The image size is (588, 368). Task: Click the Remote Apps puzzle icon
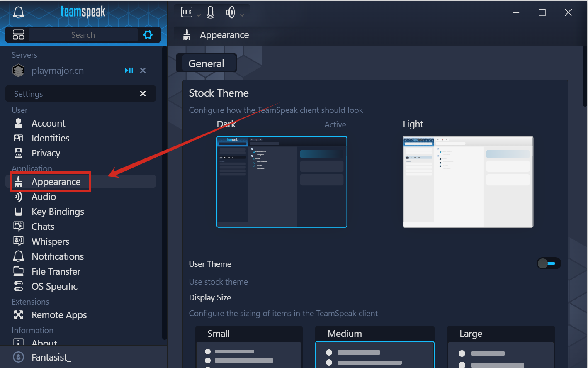pyautogui.click(x=18, y=315)
